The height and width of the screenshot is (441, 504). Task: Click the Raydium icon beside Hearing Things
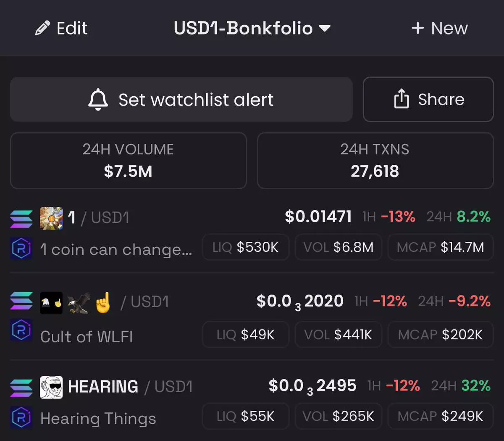[21, 417]
